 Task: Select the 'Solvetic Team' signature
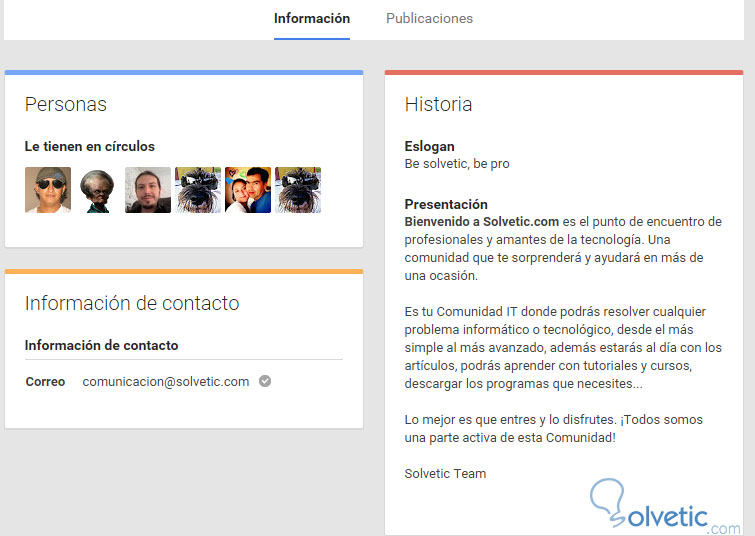click(445, 473)
